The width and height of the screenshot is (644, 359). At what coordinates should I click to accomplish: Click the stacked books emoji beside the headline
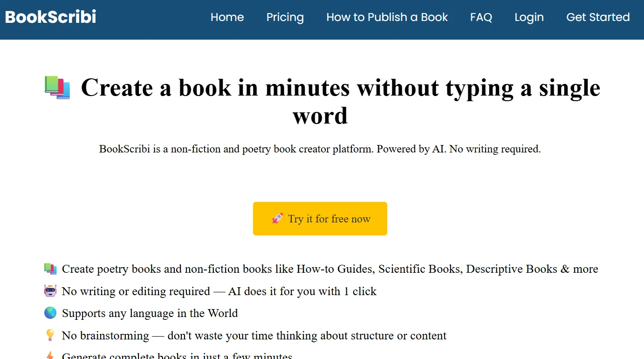[x=57, y=88]
